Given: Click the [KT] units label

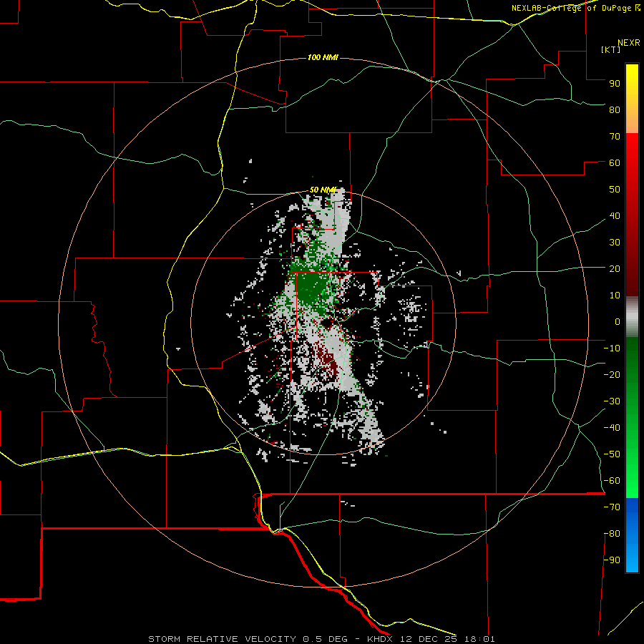Looking at the screenshot, I should point(610,49).
